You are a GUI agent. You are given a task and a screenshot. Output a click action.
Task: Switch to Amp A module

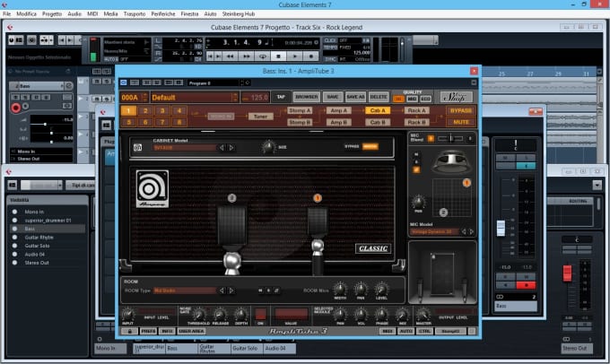(x=339, y=111)
